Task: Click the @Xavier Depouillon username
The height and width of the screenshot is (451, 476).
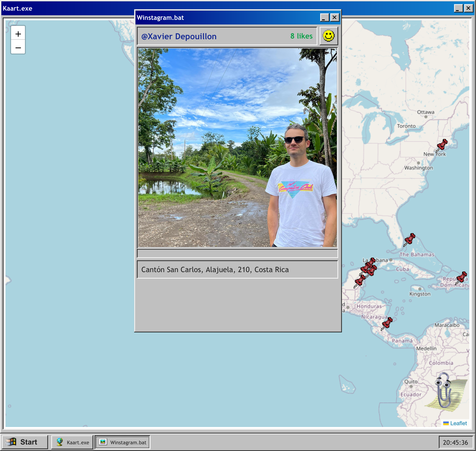Action: click(x=179, y=36)
